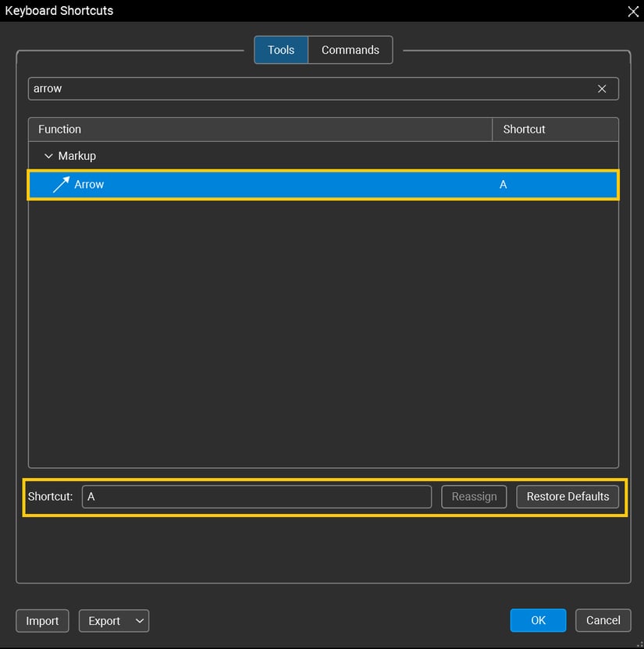644x649 pixels.
Task: Click inside the Shortcut input field
Action: pos(256,497)
